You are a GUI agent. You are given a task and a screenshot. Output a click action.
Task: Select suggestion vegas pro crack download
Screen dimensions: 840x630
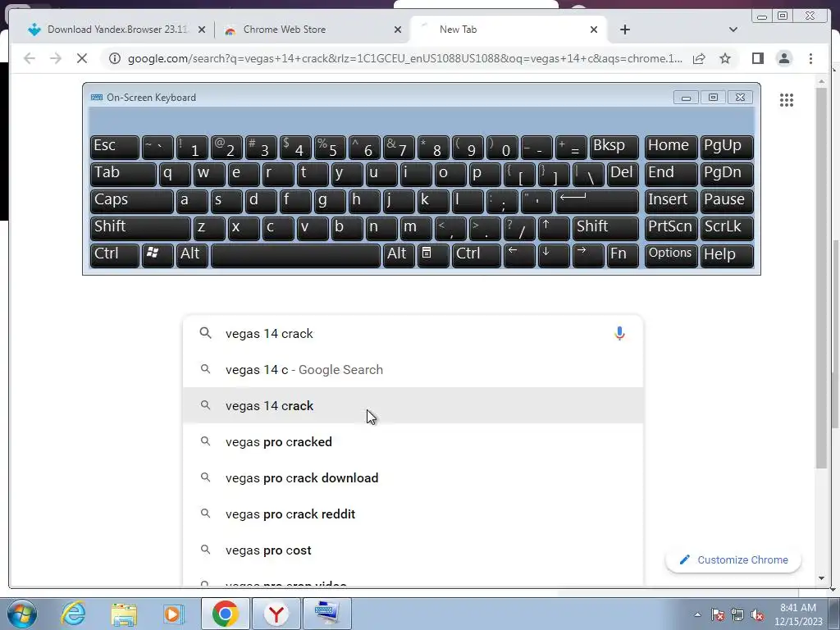click(x=413, y=478)
